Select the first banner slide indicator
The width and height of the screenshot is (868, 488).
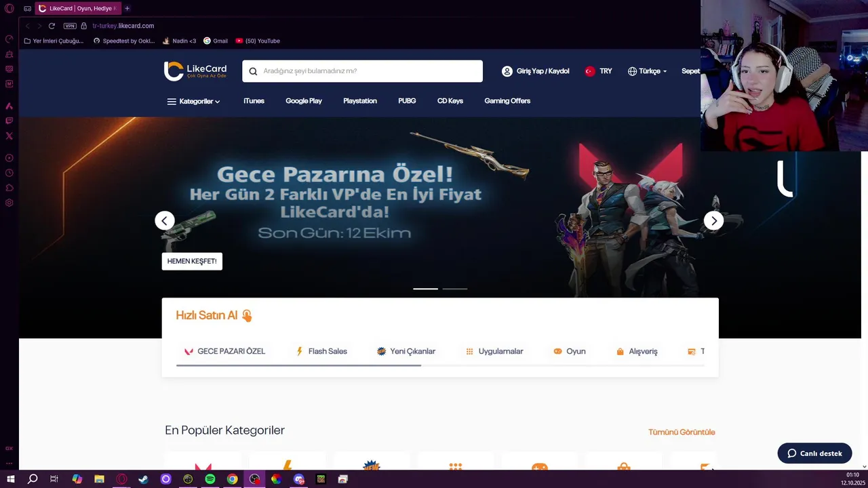[x=426, y=289]
